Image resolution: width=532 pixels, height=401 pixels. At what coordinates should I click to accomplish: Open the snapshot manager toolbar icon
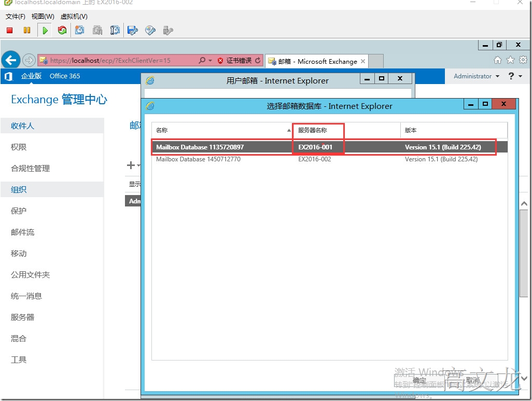[x=115, y=31]
